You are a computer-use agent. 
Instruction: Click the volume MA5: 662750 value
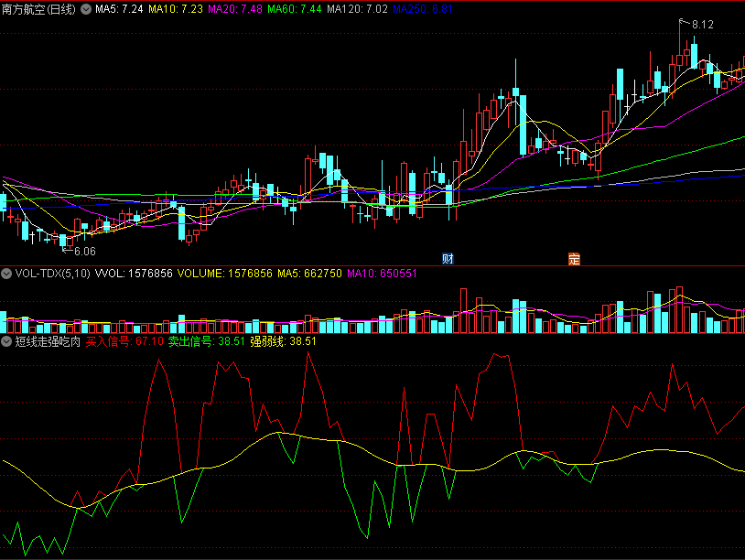click(309, 274)
